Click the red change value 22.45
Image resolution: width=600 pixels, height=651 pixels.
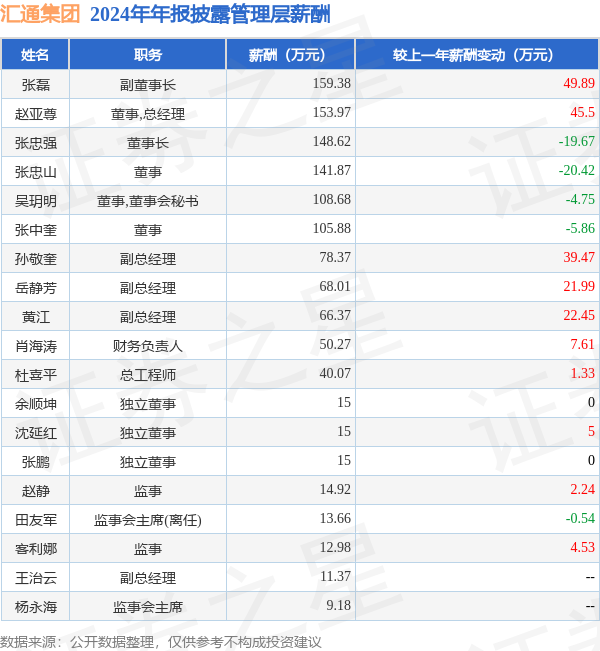(579, 315)
